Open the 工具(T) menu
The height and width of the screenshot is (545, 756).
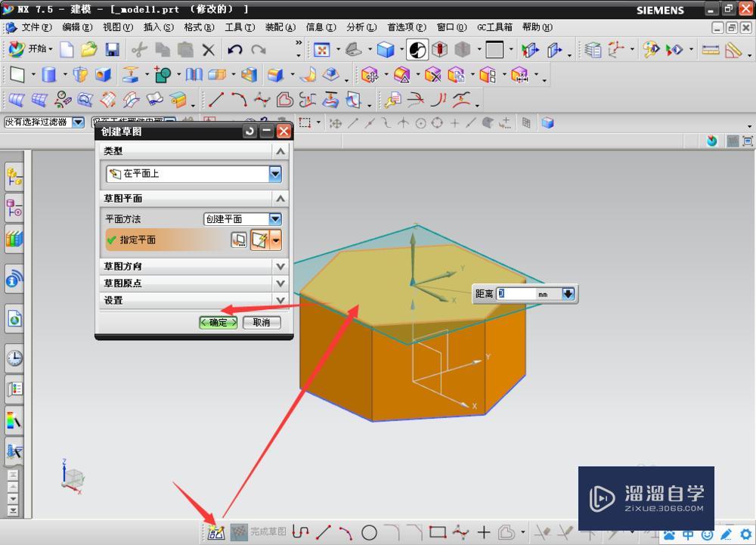coord(240,27)
